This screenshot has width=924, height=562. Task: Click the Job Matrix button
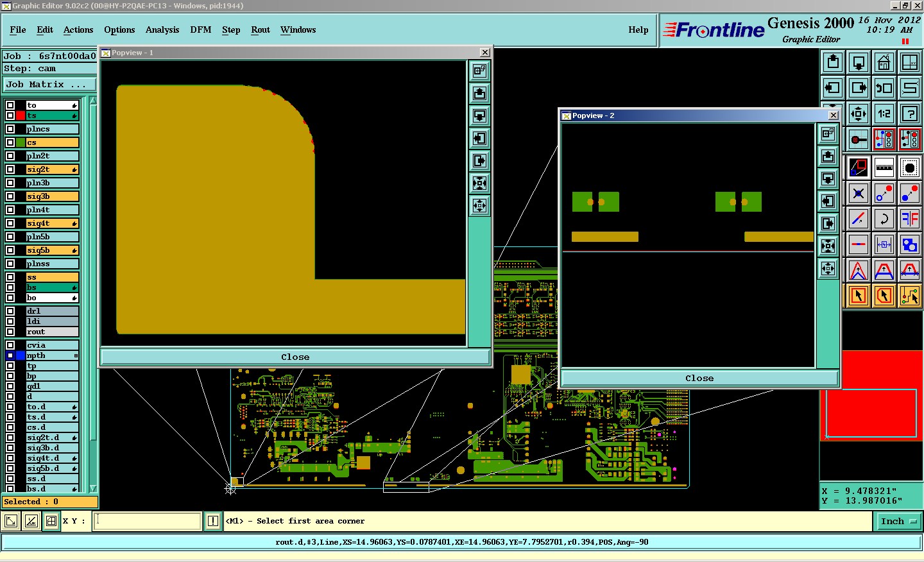coord(49,84)
